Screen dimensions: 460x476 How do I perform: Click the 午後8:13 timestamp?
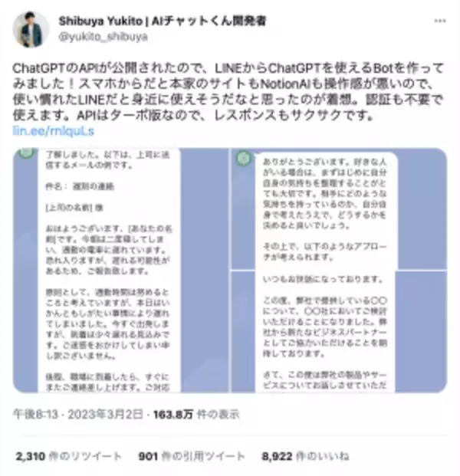click(35, 414)
